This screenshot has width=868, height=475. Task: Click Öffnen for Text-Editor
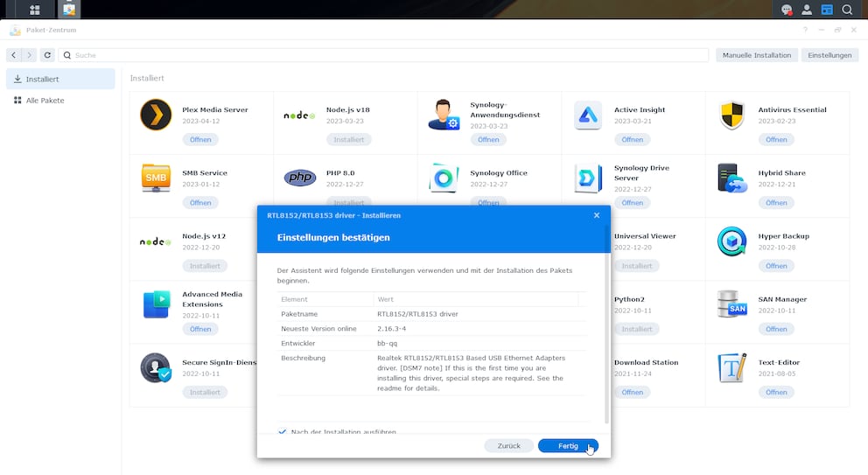tap(776, 392)
